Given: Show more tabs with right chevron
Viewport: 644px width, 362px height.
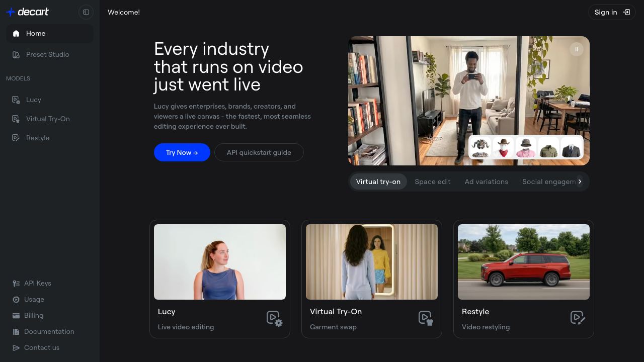Looking at the screenshot, I should click(580, 182).
